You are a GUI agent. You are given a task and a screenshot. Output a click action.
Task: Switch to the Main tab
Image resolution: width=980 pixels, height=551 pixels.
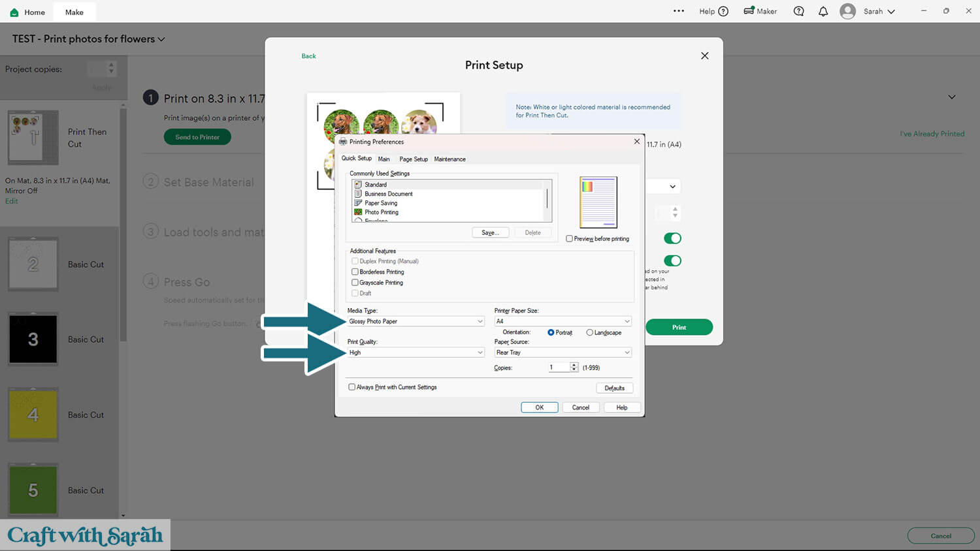[384, 159]
